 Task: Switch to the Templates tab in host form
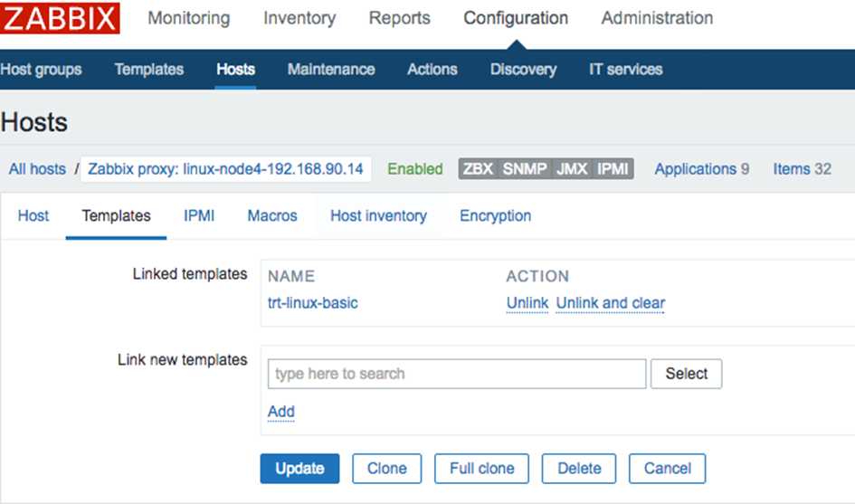tap(116, 216)
